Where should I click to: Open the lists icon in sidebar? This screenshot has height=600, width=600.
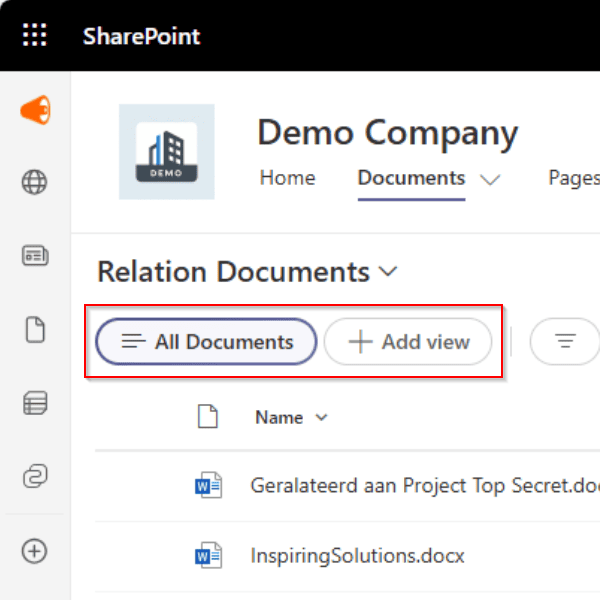(x=35, y=403)
